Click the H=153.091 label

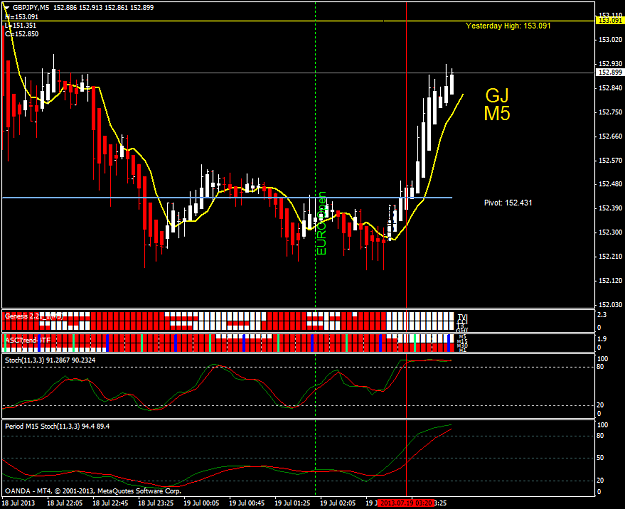[x=22, y=17]
